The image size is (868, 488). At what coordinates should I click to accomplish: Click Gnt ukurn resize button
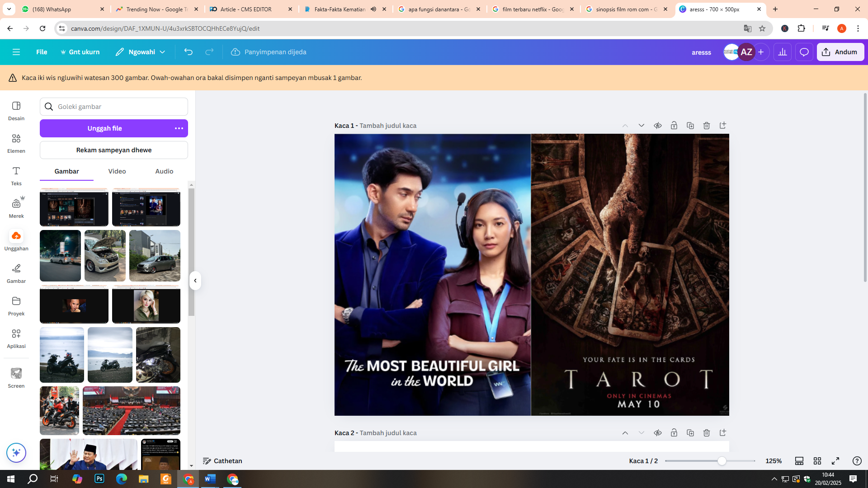click(80, 52)
